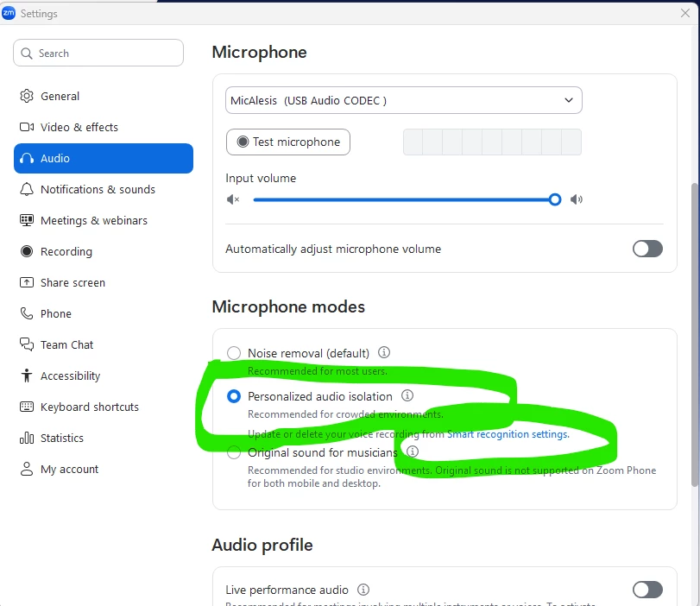
Task: Click the Search input field
Action: click(98, 54)
